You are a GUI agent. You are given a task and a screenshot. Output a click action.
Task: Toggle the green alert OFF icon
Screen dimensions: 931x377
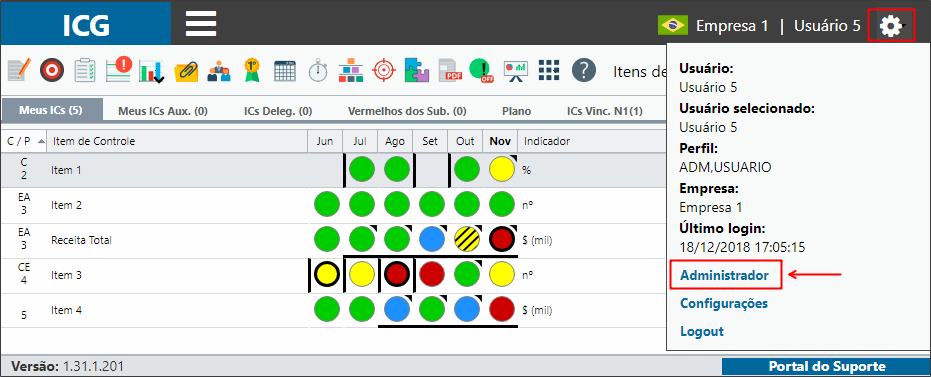coord(482,71)
